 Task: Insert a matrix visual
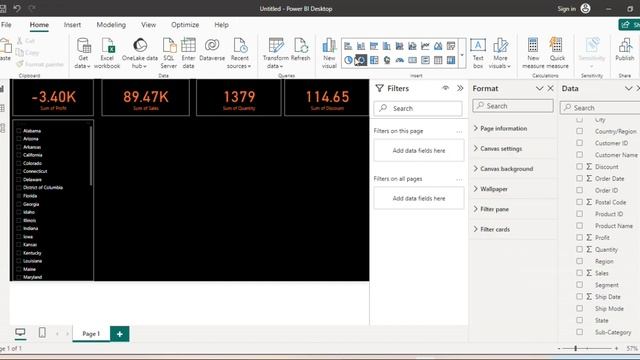[x=451, y=60]
